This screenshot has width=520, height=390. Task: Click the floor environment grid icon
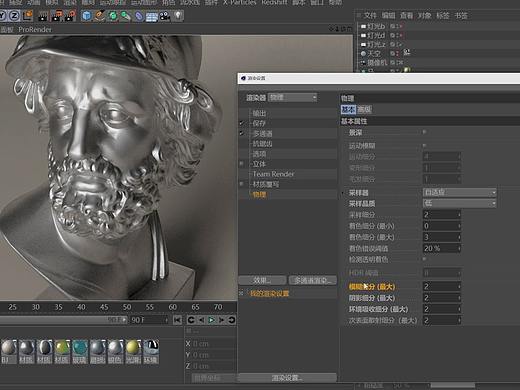[152, 16]
